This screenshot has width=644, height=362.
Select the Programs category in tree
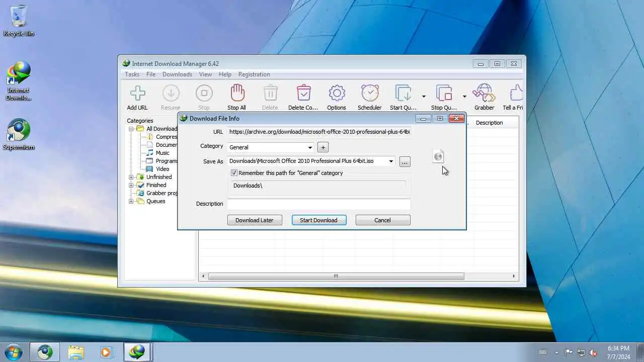point(167,161)
